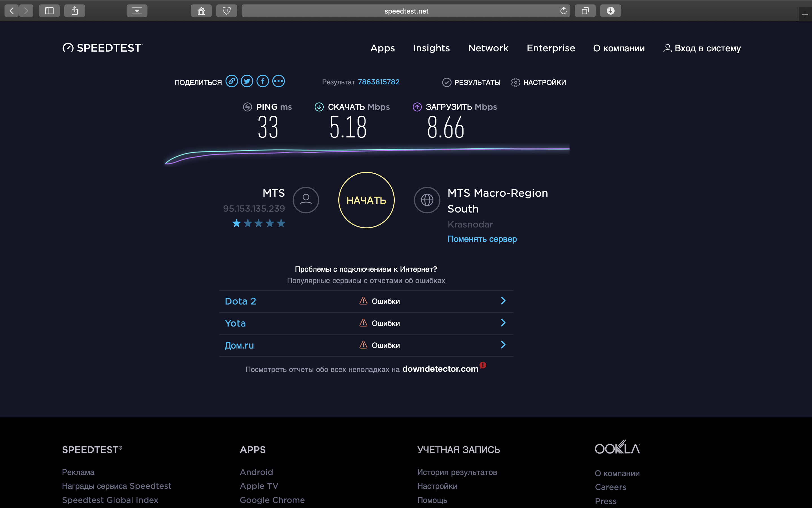Viewport: 812px width, 508px height.
Task: Click Поменять сервер link
Action: click(482, 239)
